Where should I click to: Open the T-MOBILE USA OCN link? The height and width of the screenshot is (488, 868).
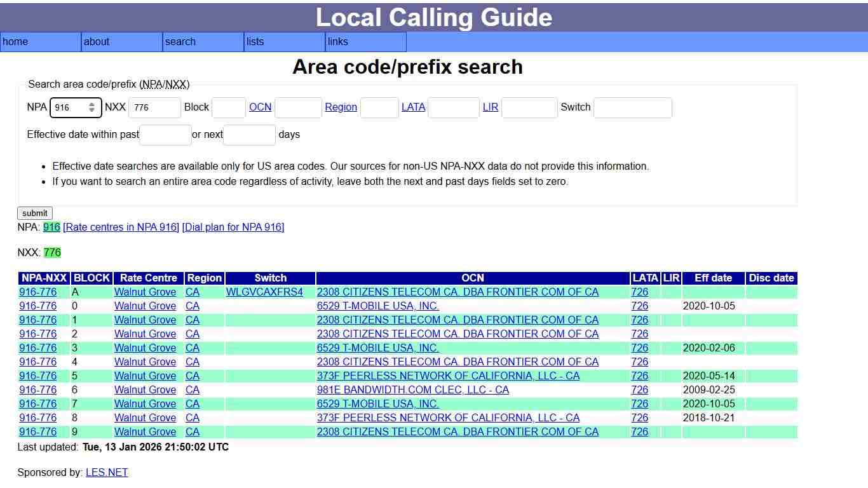coord(377,306)
